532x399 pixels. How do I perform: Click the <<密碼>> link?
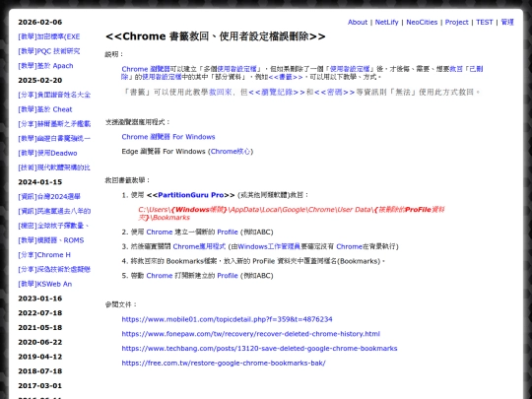point(334,93)
